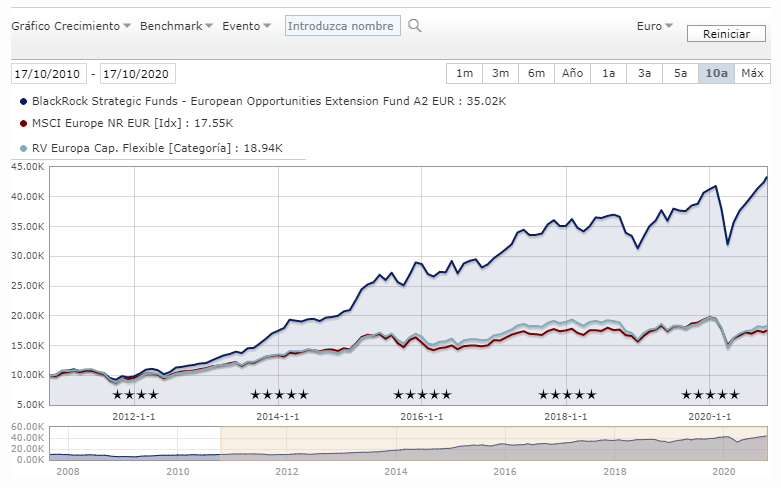Image resolution: width=781 pixels, height=488 pixels.
Task: Click the Introduzca nombre search field
Action: (x=342, y=26)
